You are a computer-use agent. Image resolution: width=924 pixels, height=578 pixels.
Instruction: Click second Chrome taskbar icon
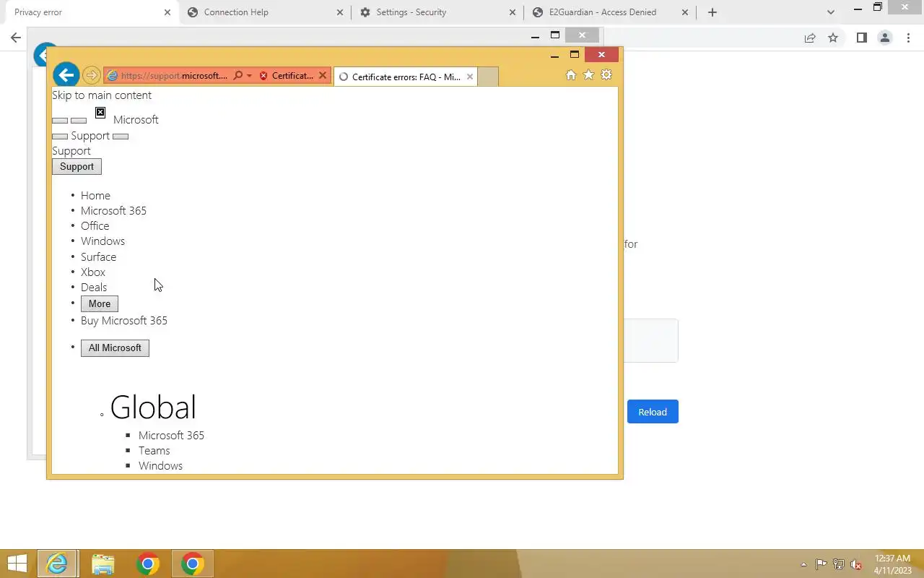coord(192,564)
